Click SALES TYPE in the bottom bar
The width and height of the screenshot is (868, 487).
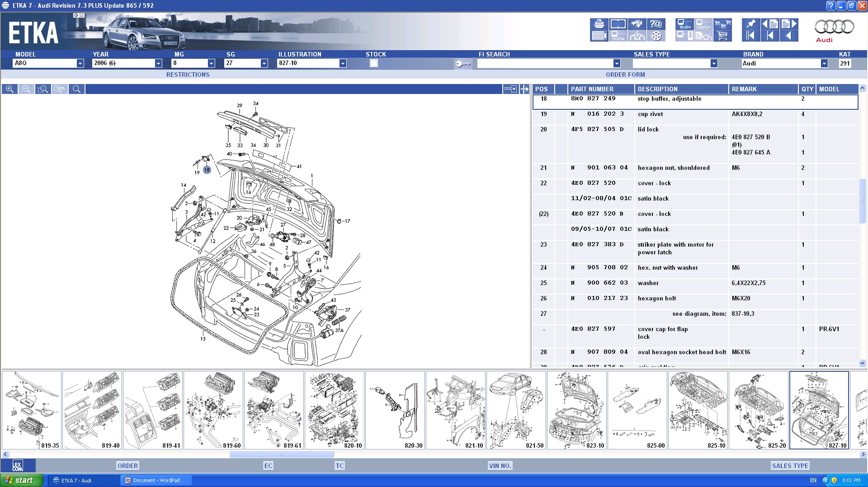(x=790, y=466)
